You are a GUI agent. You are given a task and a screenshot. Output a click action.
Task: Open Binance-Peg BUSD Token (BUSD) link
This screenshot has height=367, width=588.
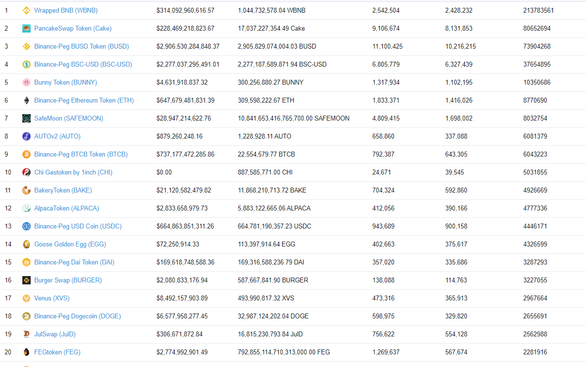pos(82,46)
